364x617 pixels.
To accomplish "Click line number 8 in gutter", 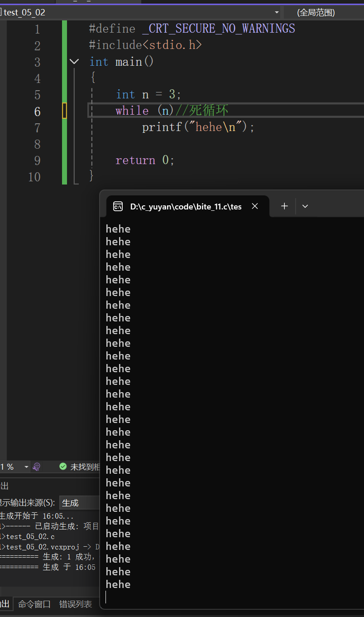I will pos(37,144).
